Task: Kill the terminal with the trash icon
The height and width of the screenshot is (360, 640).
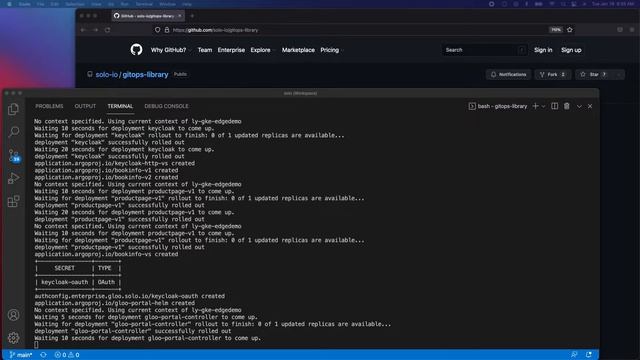Action: pos(567,106)
